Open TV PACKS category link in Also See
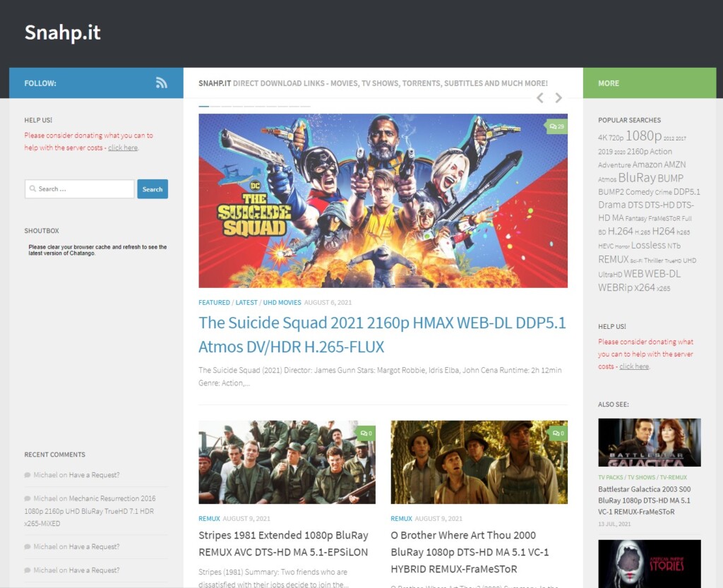This screenshot has height=588, width=723. (611, 477)
